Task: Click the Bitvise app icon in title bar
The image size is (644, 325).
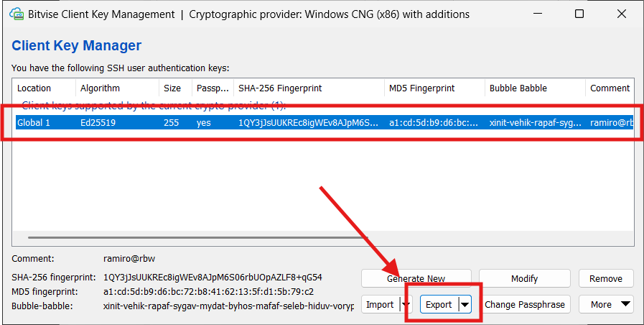Action: tap(17, 14)
